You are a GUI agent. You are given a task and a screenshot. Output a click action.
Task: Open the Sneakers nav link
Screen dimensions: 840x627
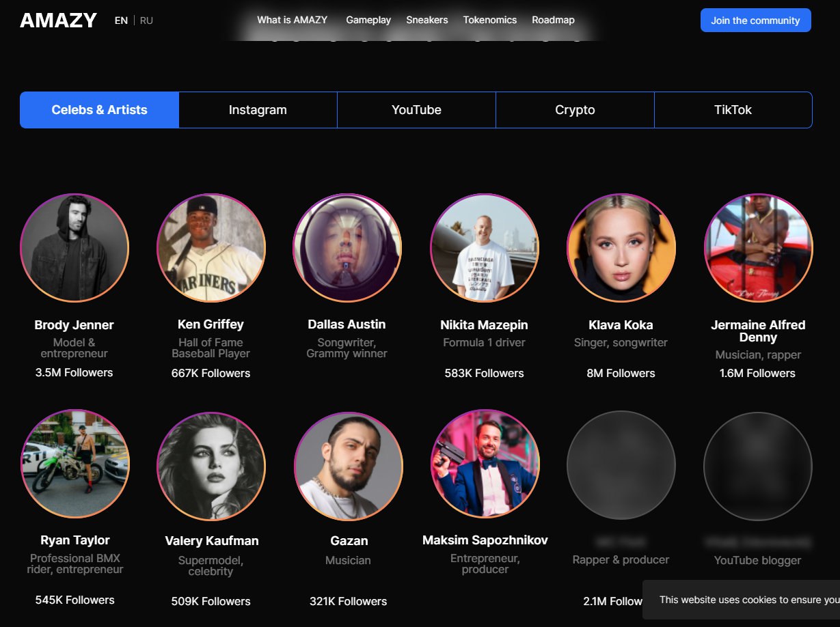click(x=427, y=20)
